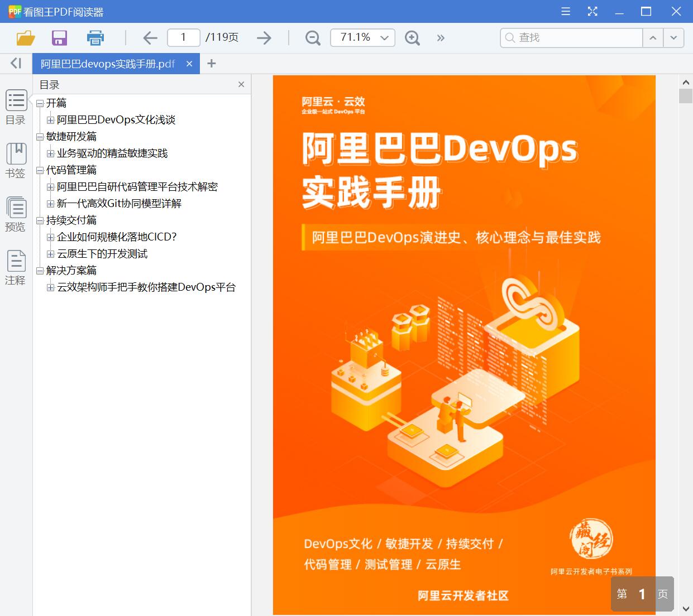Click the 第 1 页 page indicator overlay

click(x=642, y=594)
